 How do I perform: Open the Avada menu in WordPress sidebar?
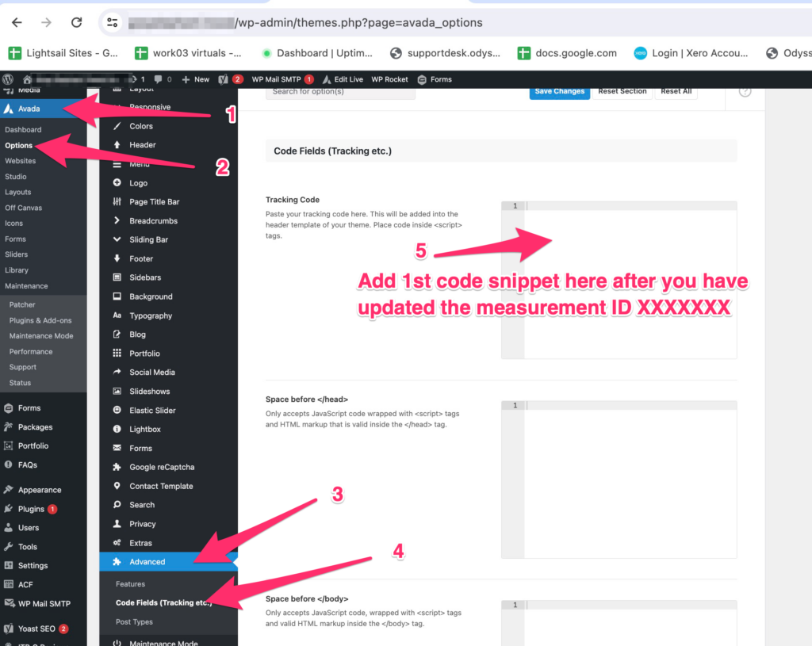44,109
